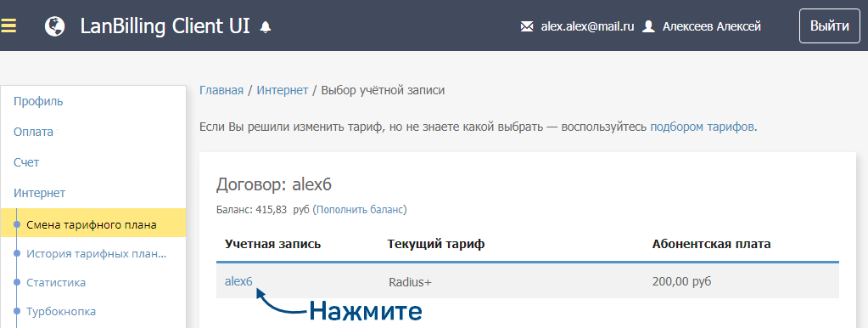This screenshot has width=868, height=328.
Task: Click the envelope email icon
Action: click(527, 26)
